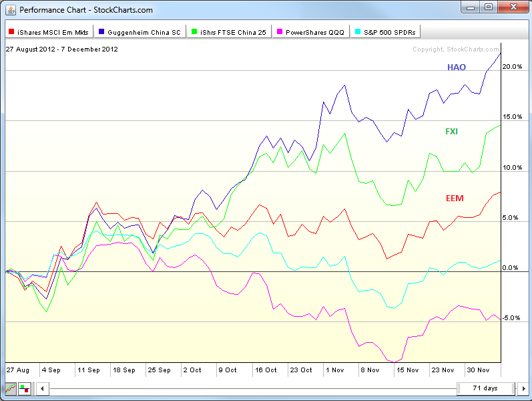The width and height of the screenshot is (532, 401).
Task: Click cyan swatch for S&P 500 SPDRs
Action: [358, 31]
